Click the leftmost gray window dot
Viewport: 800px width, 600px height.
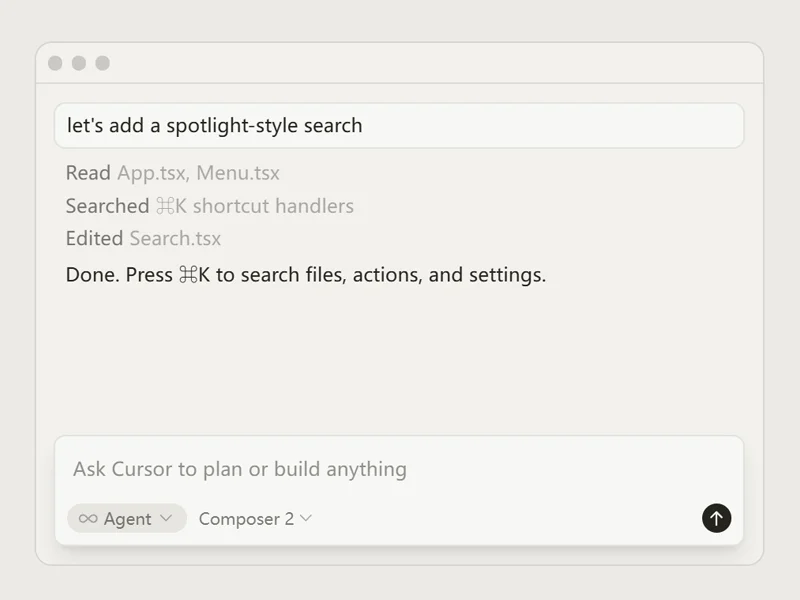(x=55, y=63)
